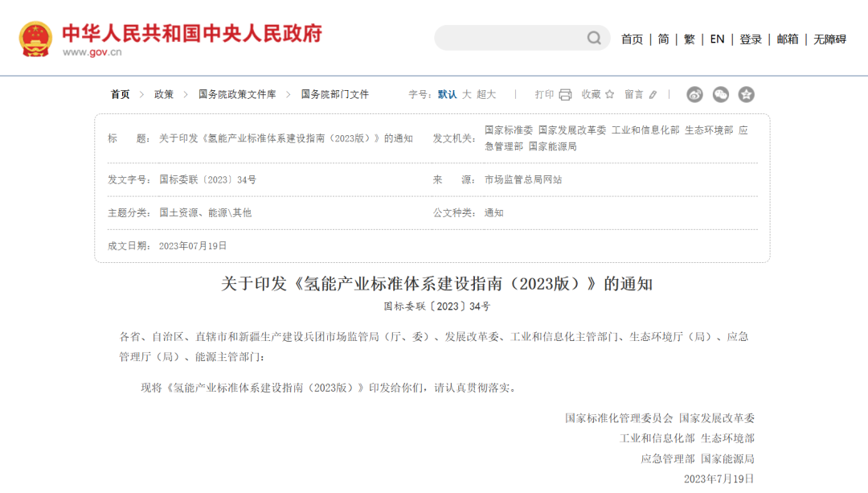
Task: Click the centered 国标委联〔2023〕34号 subtitle
Action: point(436,306)
